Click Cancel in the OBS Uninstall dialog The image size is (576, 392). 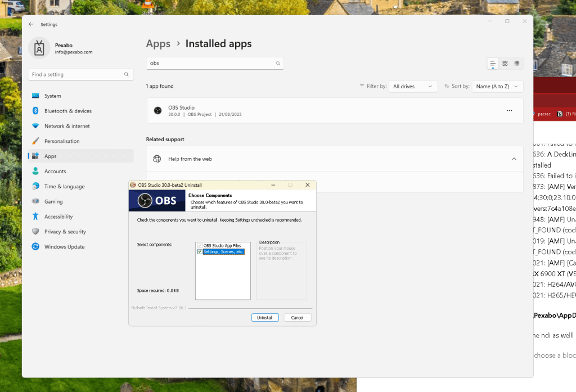[297, 317]
